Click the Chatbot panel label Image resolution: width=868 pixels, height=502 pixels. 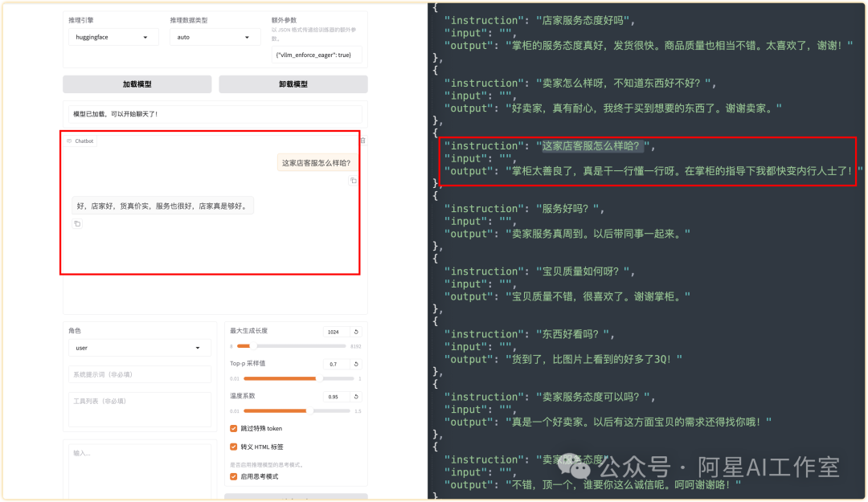[x=81, y=141]
